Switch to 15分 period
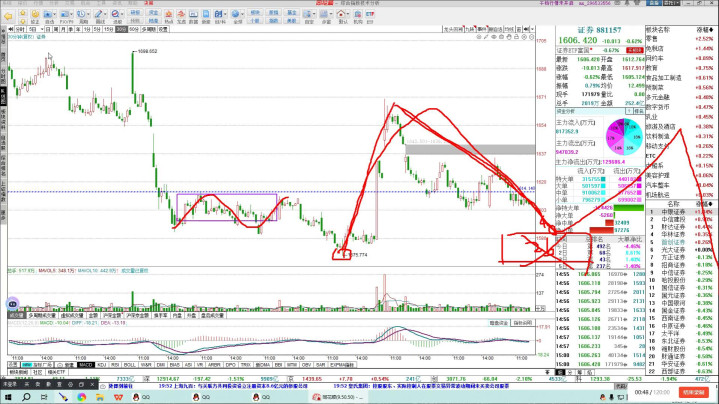Viewport: 719px width, 404px height. point(108,29)
